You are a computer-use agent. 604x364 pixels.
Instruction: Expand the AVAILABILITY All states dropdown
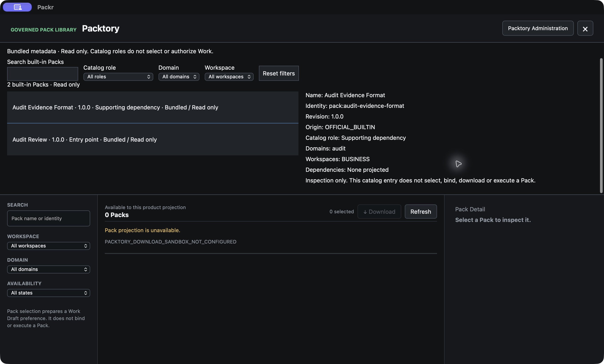[49, 293]
